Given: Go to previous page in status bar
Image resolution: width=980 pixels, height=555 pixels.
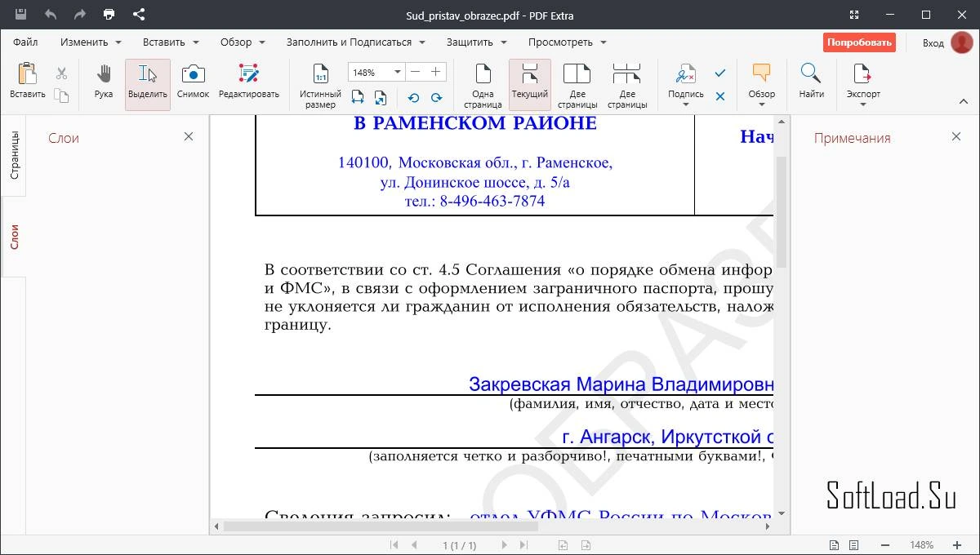Looking at the screenshot, I should pos(414,544).
